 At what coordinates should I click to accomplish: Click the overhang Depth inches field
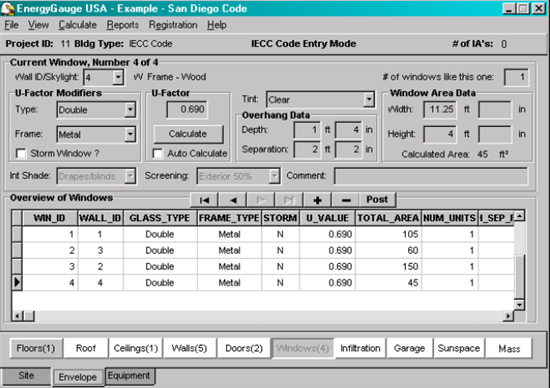tap(348, 130)
